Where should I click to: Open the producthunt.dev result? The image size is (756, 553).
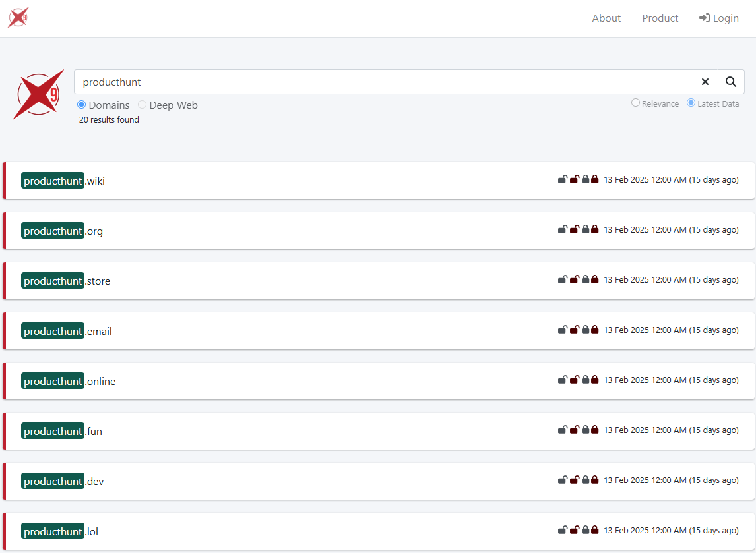tap(62, 481)
